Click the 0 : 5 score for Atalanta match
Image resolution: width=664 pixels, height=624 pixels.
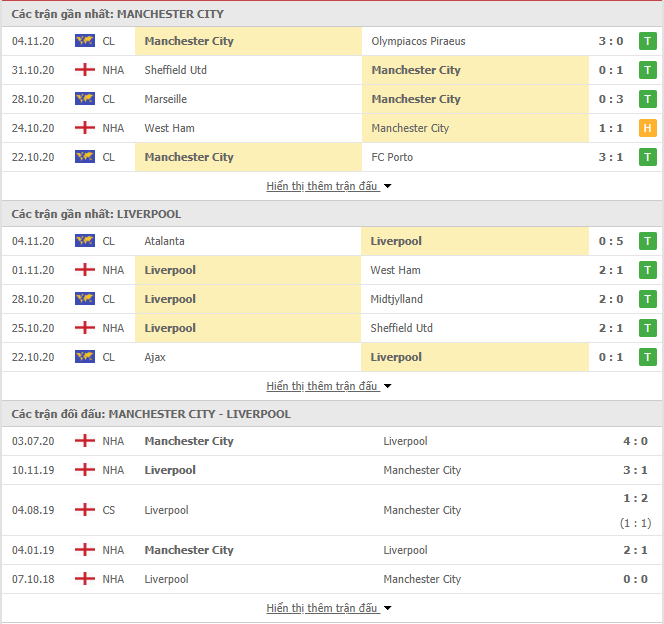click(611, 241)
